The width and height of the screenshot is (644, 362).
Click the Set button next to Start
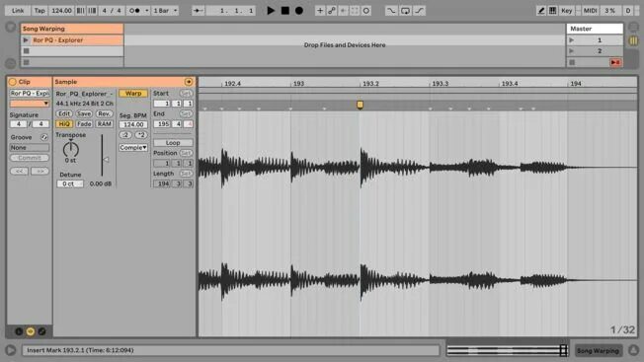(186, 94)
